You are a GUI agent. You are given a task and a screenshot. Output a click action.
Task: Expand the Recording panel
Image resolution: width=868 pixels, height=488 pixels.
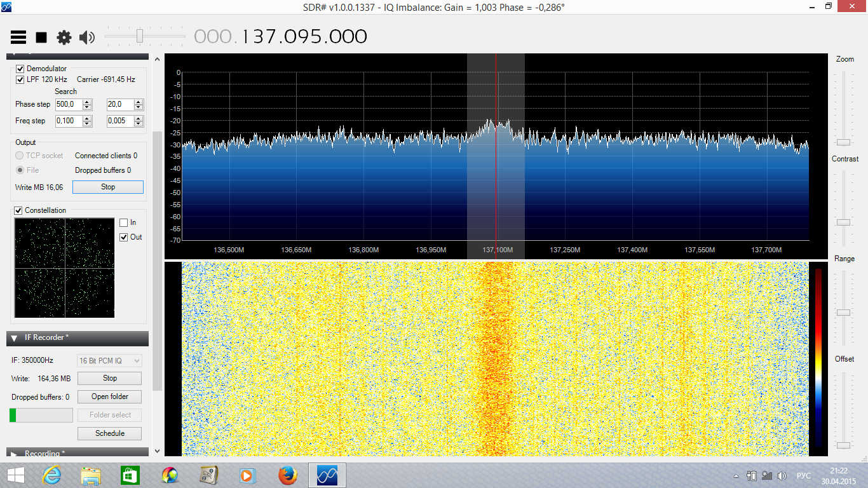click(14, 454)
